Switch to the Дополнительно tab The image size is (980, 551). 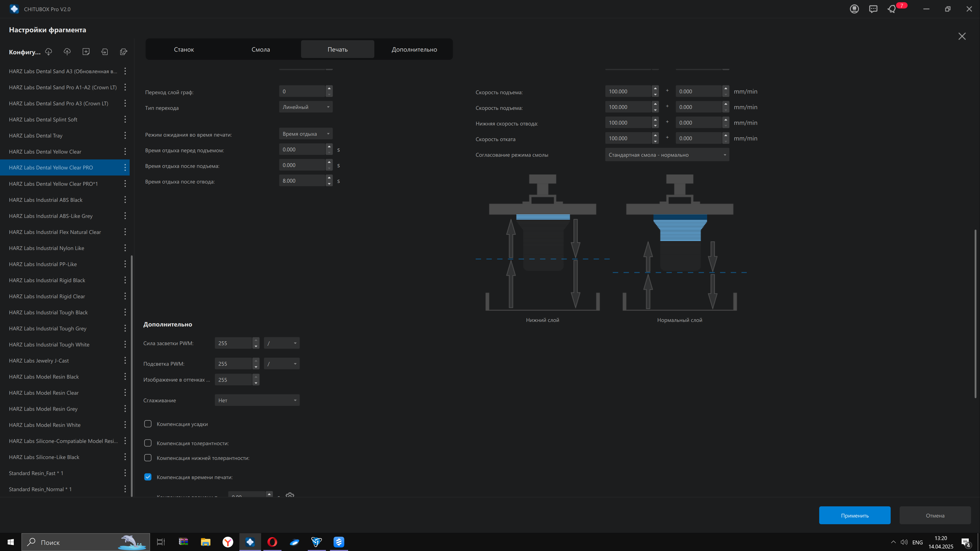pyautogui.click(x=414, y=49)
